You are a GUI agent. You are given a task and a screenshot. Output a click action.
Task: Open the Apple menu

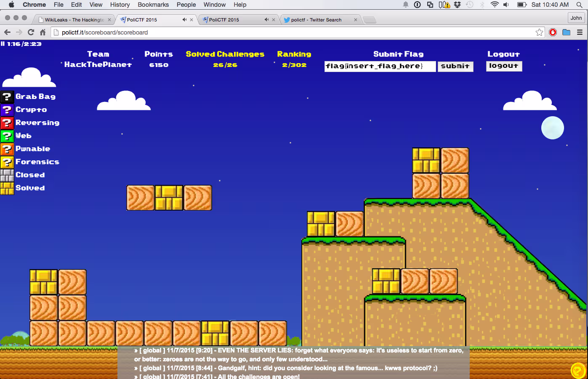(x=11, y=5)
